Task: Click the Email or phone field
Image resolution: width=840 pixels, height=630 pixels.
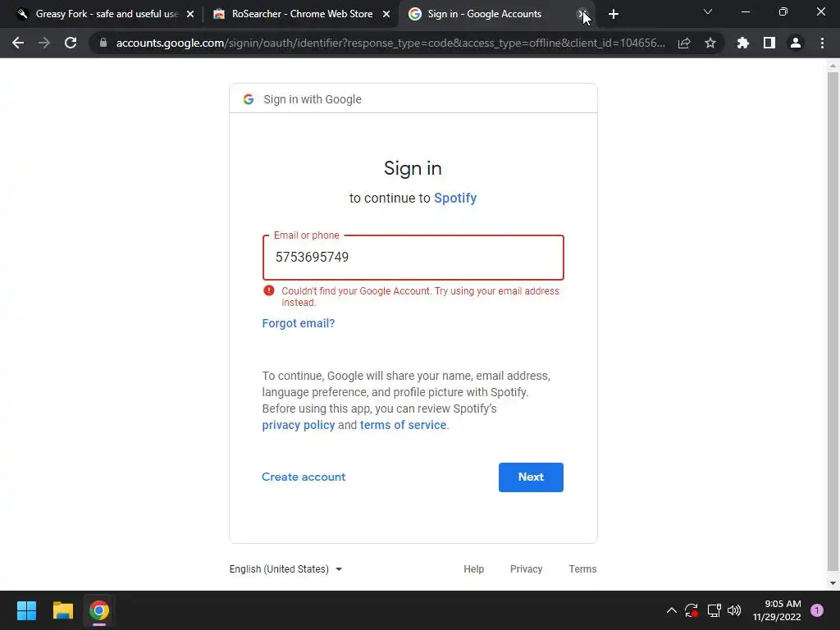Action: click(413, 257)
